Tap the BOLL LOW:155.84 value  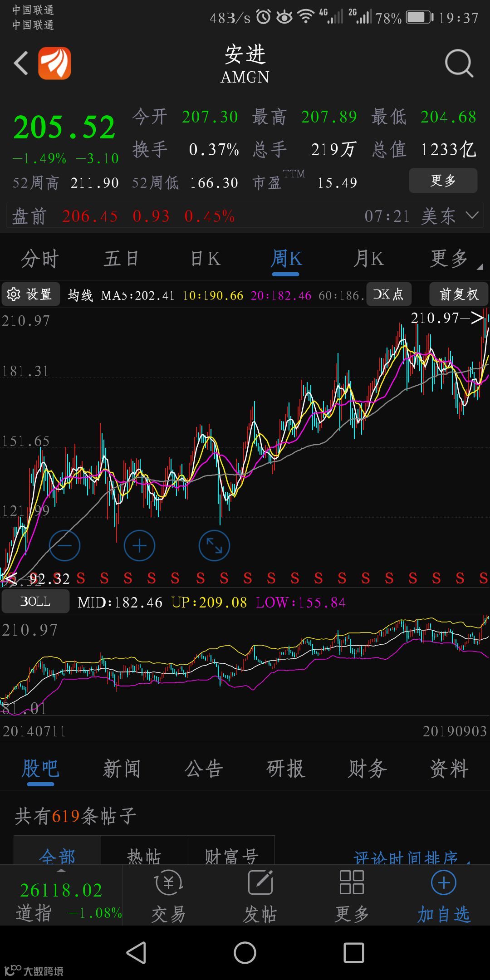tap(301, 603)
